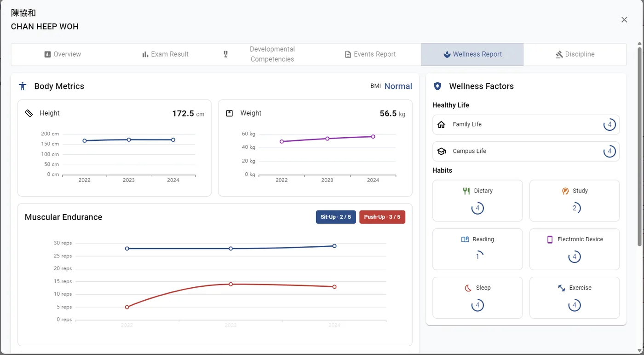The height and width of the screenshot is (355, 644).
Task: Click the Electronic Device phone icon
Action: 550,239
